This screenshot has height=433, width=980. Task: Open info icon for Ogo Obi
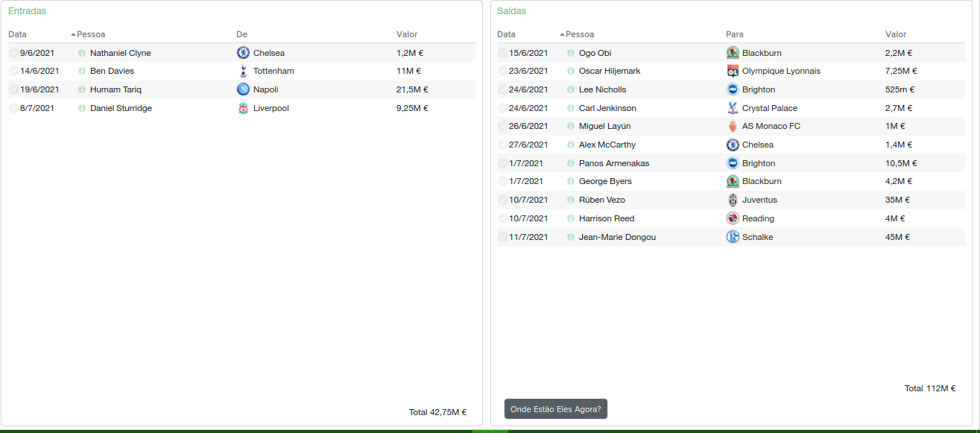571,53
